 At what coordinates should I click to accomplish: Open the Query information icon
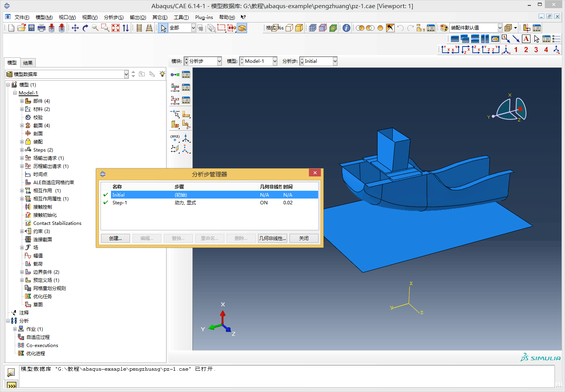(347, 28)
